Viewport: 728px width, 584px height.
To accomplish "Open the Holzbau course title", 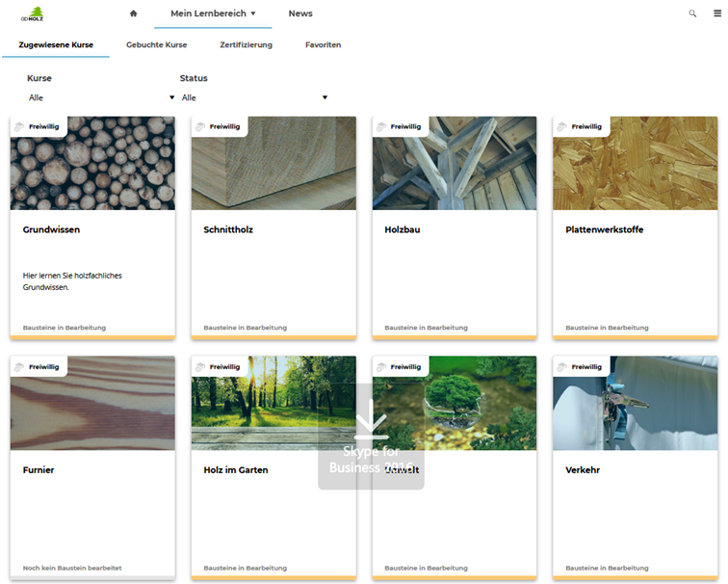I will point(403,229).
